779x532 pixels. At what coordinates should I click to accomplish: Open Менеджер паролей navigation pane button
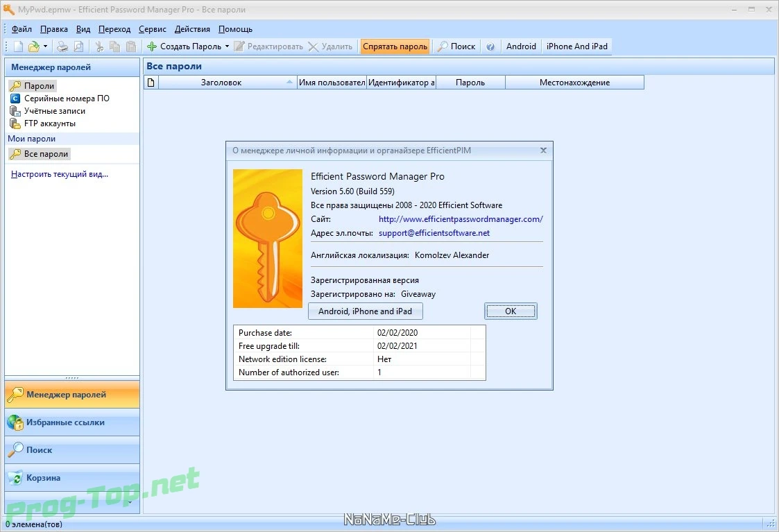pyautogui.click(x=72, y=395)
